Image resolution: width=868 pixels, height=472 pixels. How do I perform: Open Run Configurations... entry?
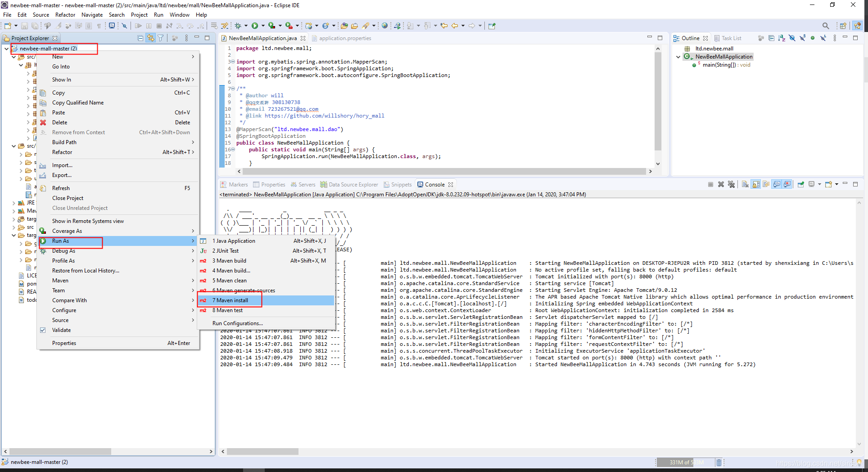pos(266,323)
